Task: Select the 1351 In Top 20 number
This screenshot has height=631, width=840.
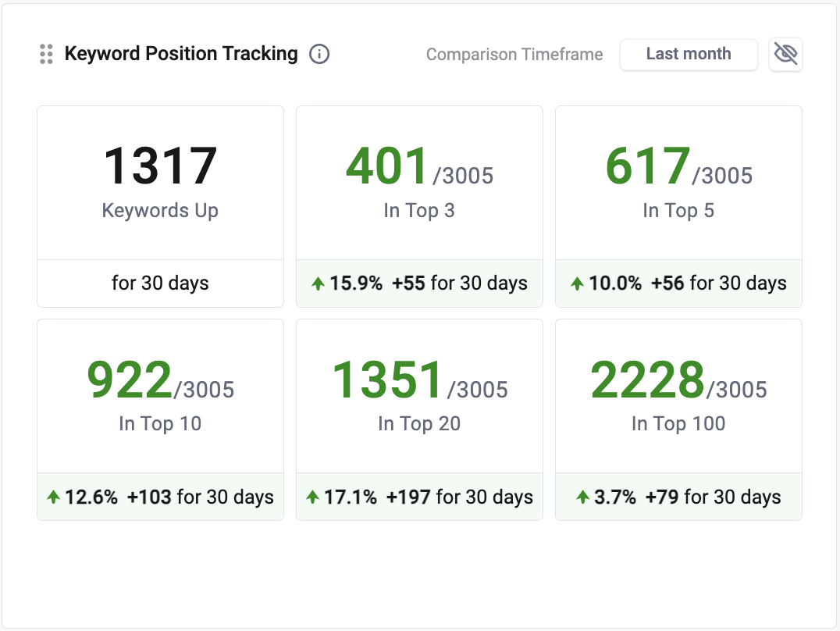Action: [x=388, y=380]
